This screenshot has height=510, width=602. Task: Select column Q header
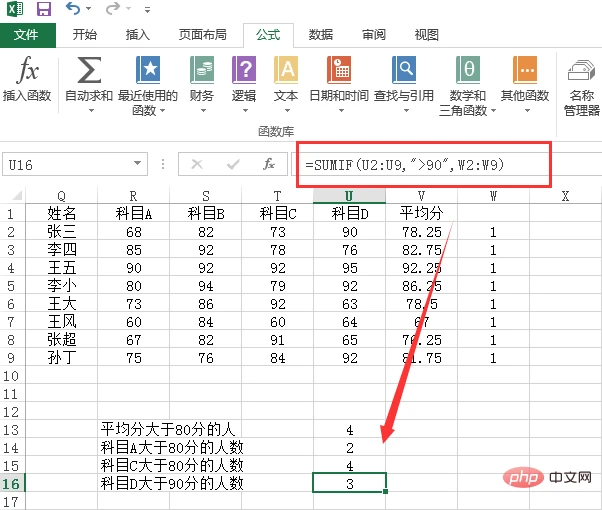click(61, 196)
